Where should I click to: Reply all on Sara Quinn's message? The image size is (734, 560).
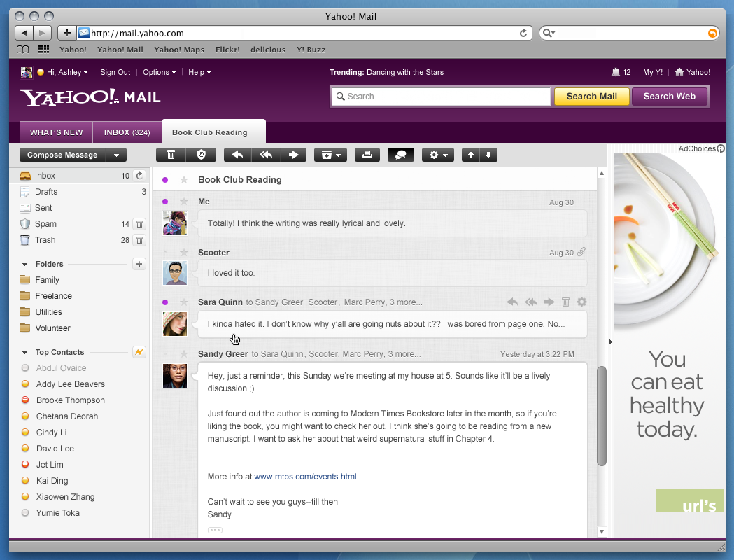point(531,302)
